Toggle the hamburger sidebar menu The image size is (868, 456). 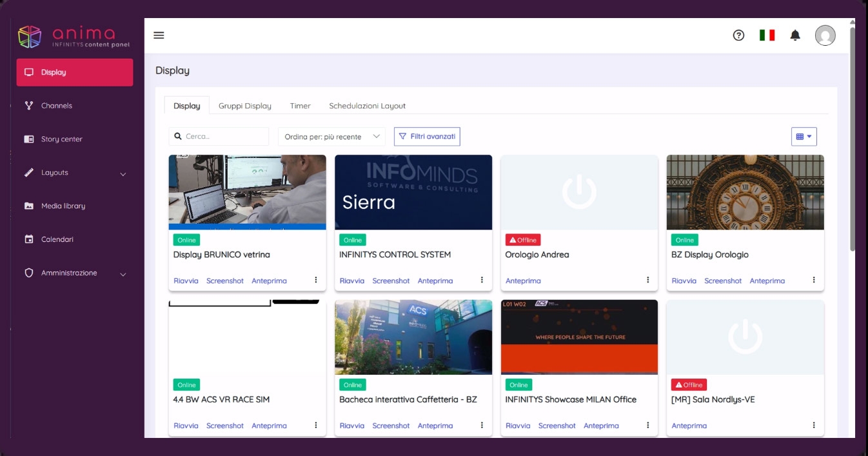159,35
